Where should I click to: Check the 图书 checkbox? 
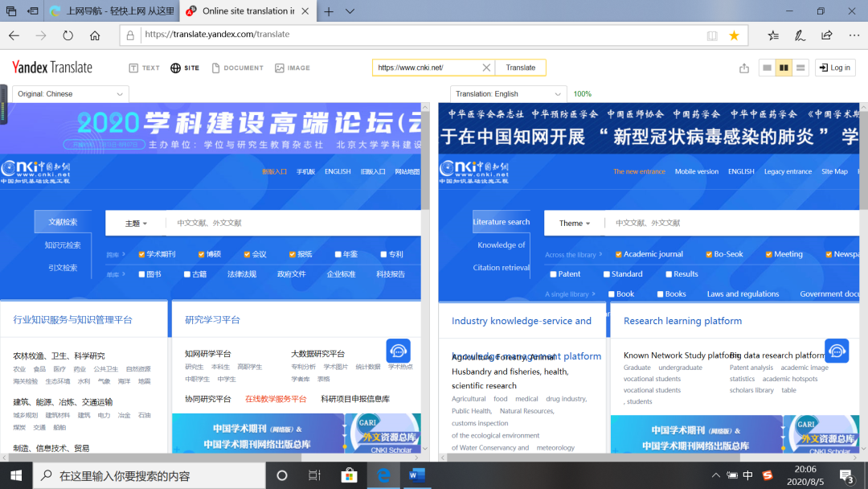tap(141, 274)
